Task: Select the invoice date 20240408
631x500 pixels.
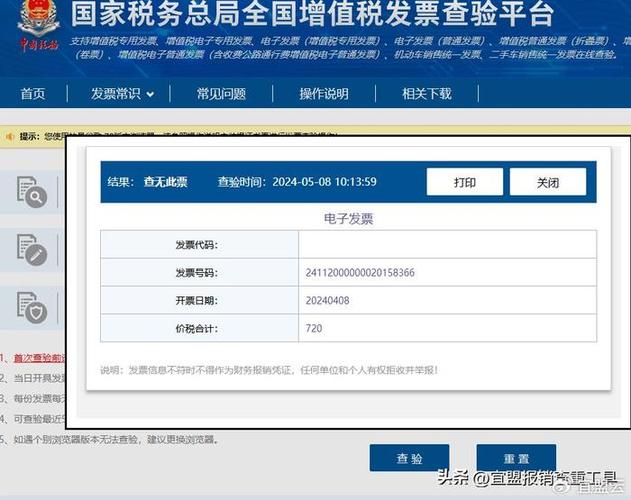Action: click(x=327, y=300)
